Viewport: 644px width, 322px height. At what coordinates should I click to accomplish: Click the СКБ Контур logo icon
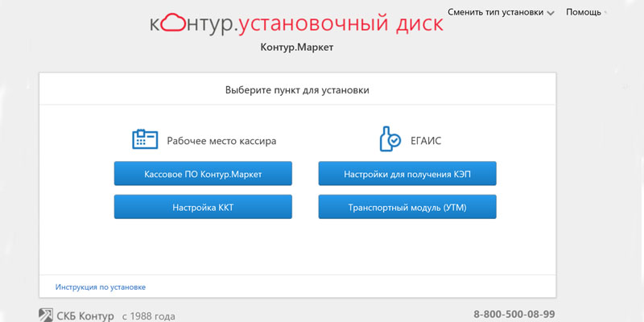[46, 315]
